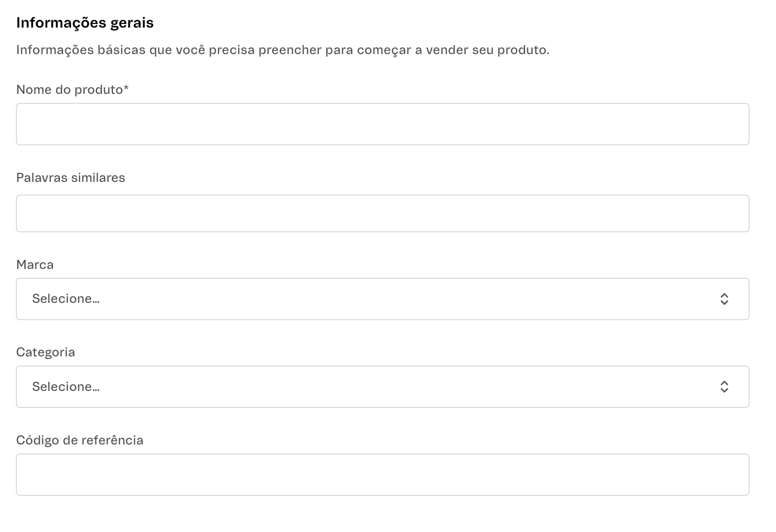Click the required asterisk after Nome do produto

click(126, 89)
